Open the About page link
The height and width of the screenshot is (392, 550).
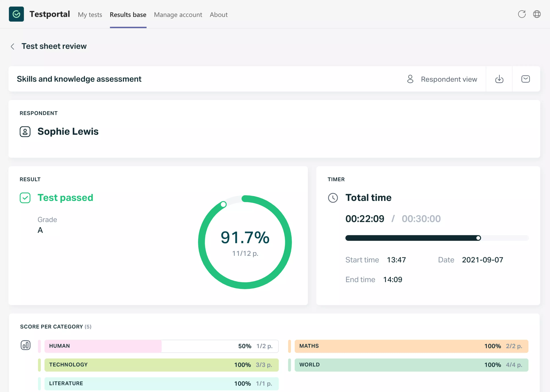click(218, 15)
